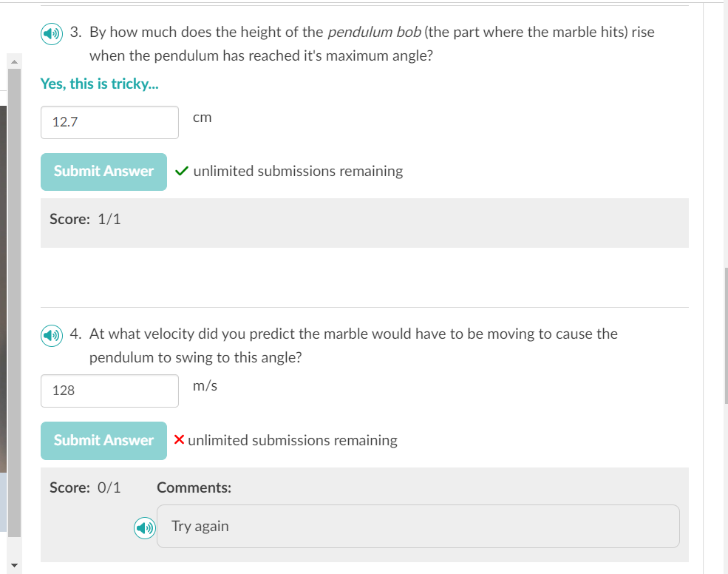The height and width of the screenshot is (574, 728).
Task: Click the green checkmark beside unlimited submissions
Action: coord(181,170)
